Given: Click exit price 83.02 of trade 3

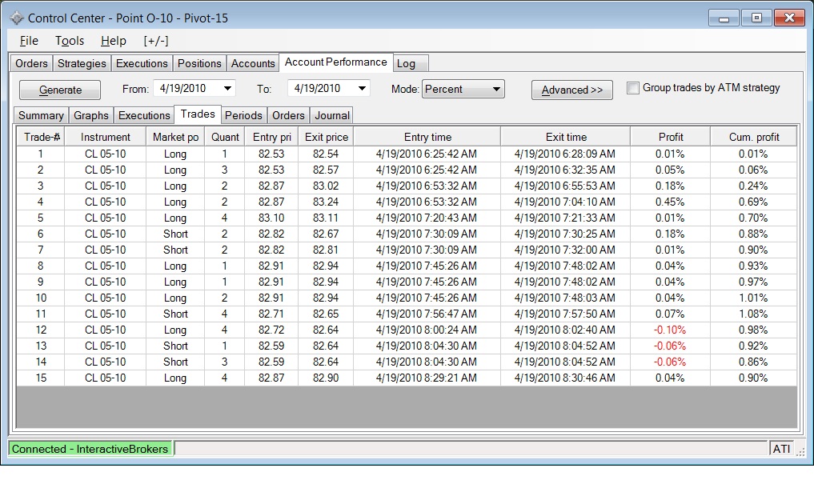Looking at the screenshot, I should (x=326, y=186).
